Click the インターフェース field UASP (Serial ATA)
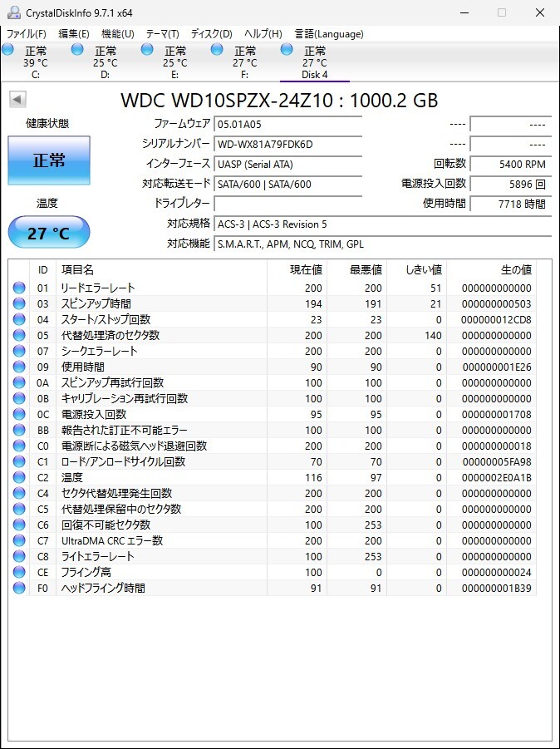 [x=287, y=165]
